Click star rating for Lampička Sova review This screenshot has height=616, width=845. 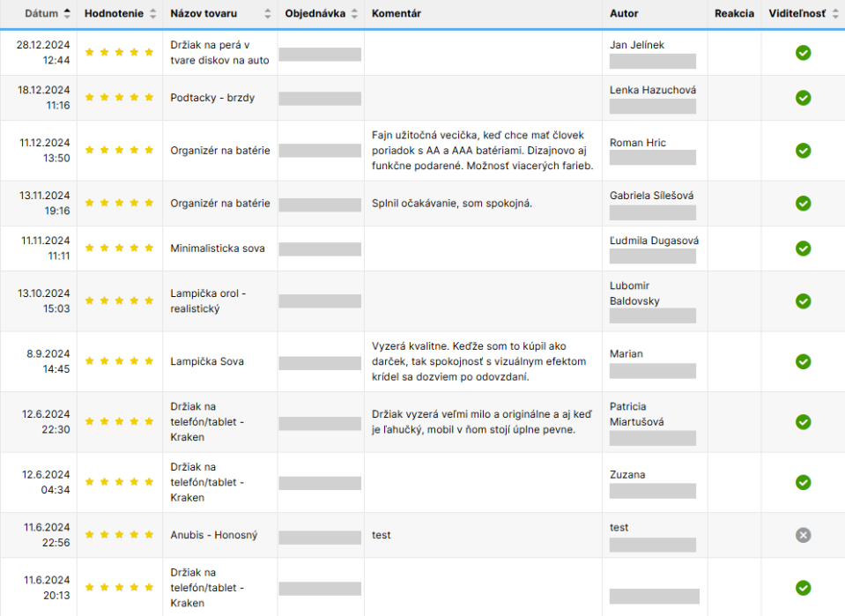119,361
